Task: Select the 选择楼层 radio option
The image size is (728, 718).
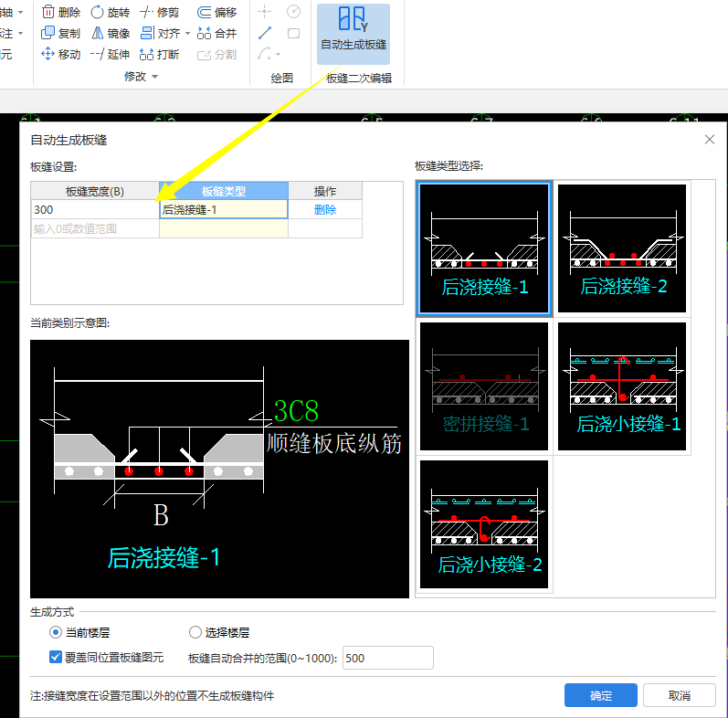Action: (195, 632)
